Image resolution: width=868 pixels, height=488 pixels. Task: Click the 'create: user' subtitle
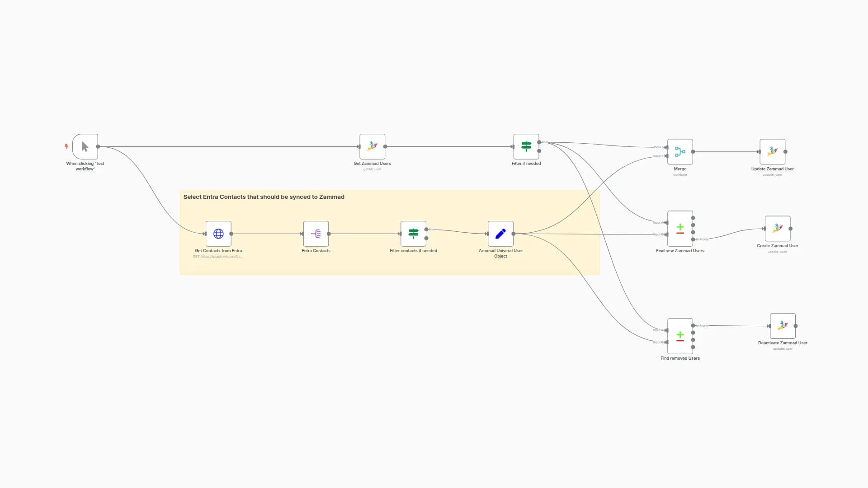[x=778, y=252]
